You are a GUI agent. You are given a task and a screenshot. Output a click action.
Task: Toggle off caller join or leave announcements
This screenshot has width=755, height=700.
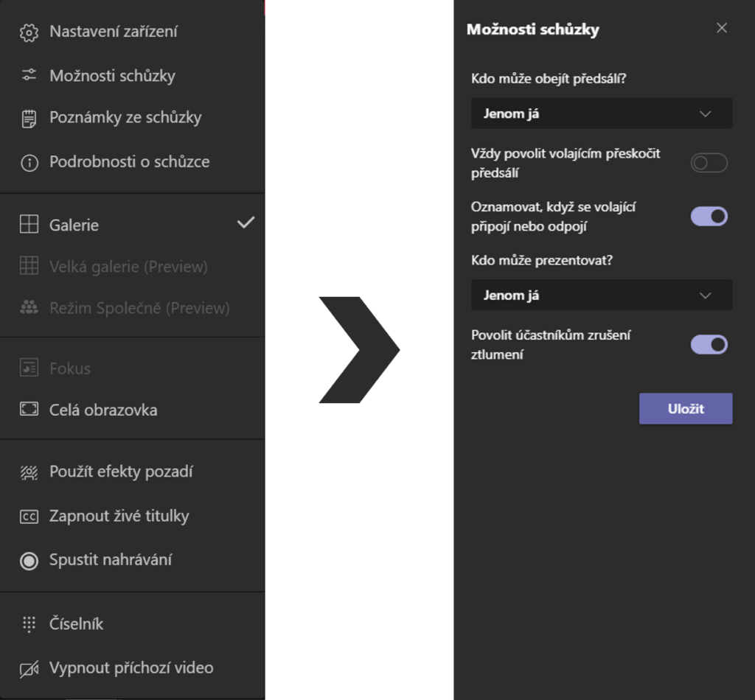pos(709,216)
